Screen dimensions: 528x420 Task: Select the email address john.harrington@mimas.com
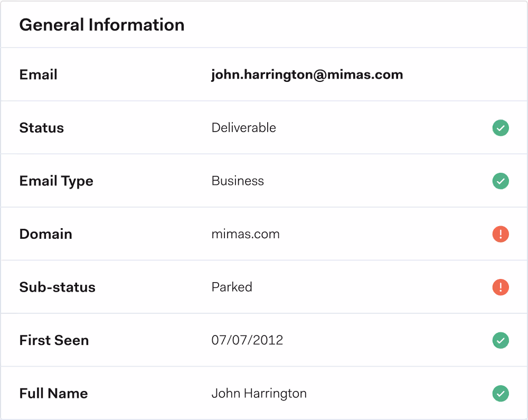pyautogui.click(x=307, y=74)
